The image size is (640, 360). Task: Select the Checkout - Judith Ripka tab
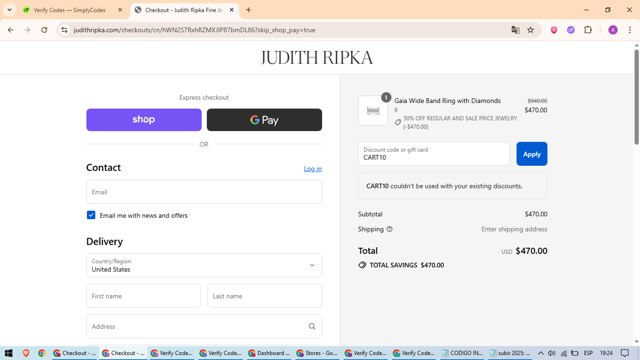pyautogui.click(x=184, y=10)
